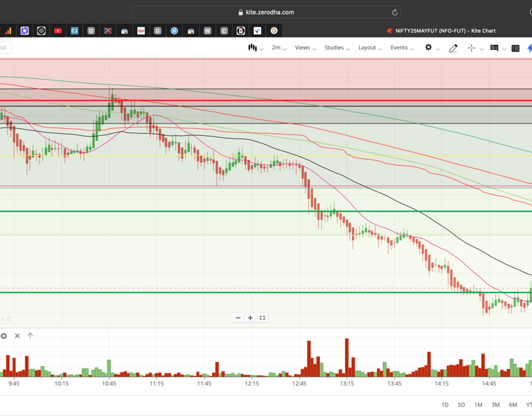Open the purple square pinned tab
Viewport: 532px width, 416px height.
[x=24, y=31]
